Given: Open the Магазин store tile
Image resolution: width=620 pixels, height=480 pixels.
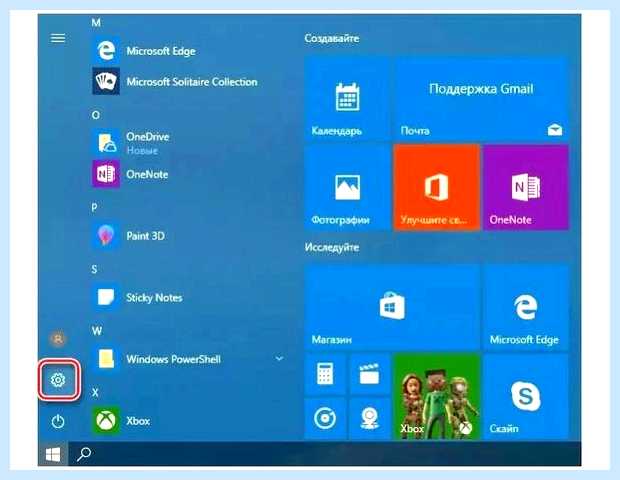Looking at the screenshot, I should [392, 308].
